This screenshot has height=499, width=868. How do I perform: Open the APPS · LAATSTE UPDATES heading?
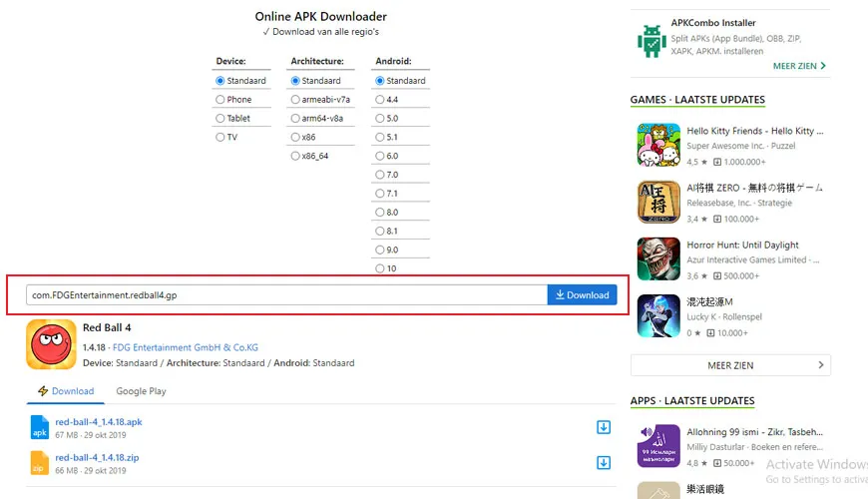pyautogui.click(x=692, y=401)
